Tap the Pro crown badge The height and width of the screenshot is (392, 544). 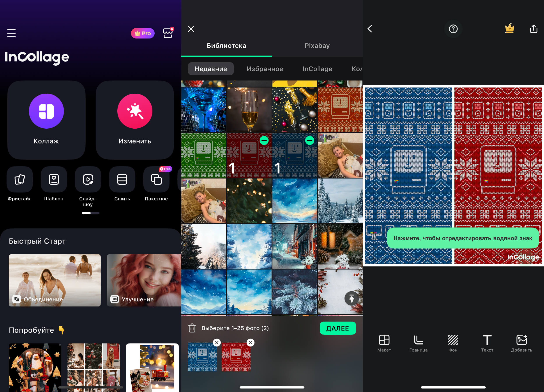[x=143, y=33]
